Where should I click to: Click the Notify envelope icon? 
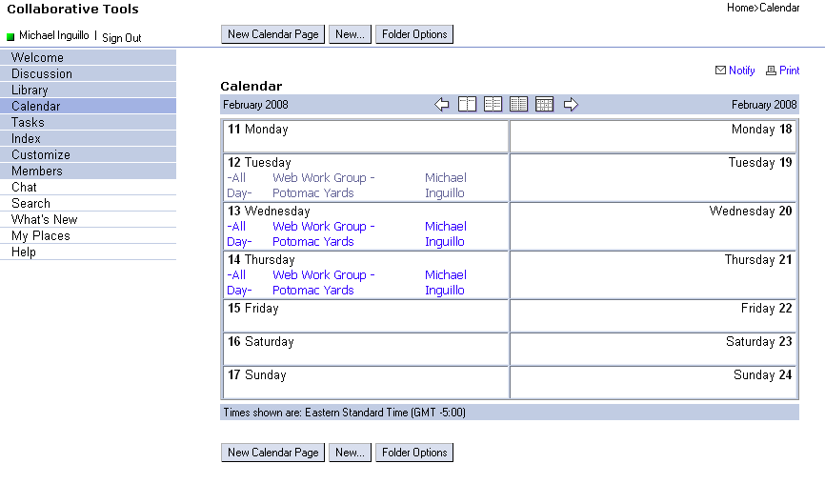coord(720,71)
